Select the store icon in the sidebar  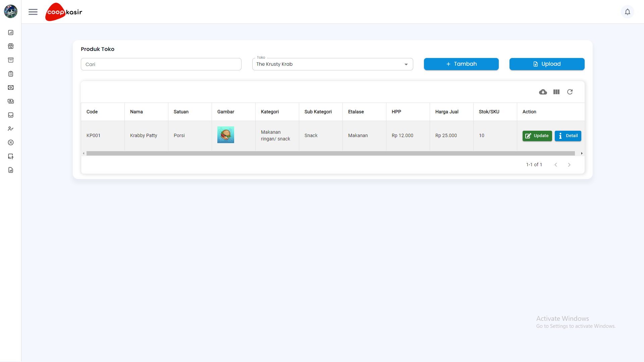(x=11, y=46)
